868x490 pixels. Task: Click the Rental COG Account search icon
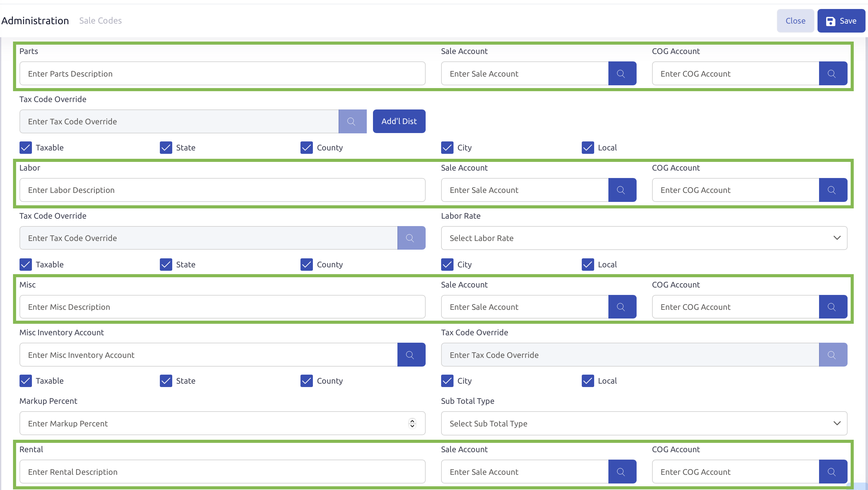click(833, 471)
